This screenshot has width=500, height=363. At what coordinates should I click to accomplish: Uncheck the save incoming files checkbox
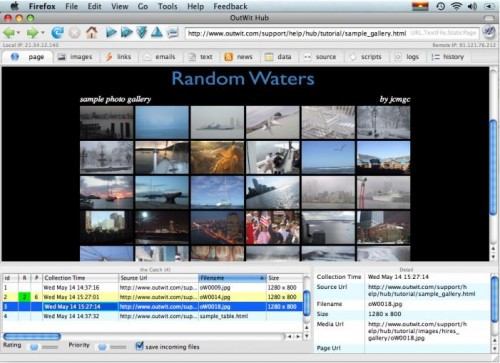[139, 346]
